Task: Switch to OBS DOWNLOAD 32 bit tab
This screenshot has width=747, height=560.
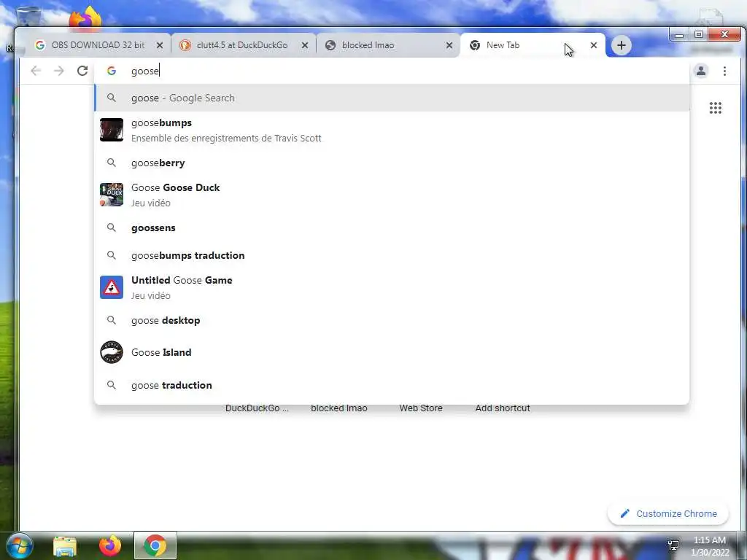Action: pos(98,45)
